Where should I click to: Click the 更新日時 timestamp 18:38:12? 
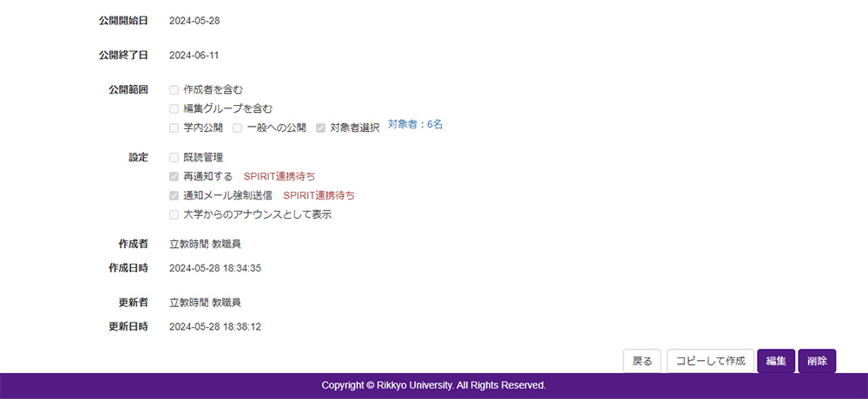(x=215, y=327)
